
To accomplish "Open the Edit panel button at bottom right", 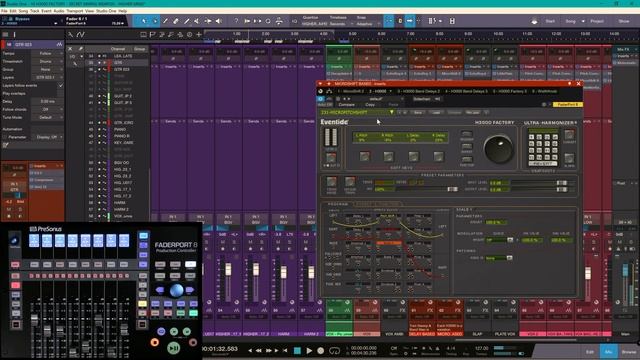I will coord(590,351).
